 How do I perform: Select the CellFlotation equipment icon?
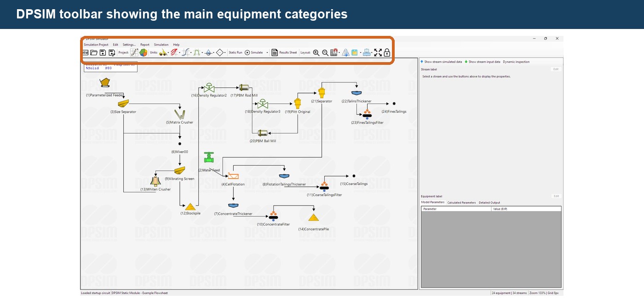coord(233,176)
